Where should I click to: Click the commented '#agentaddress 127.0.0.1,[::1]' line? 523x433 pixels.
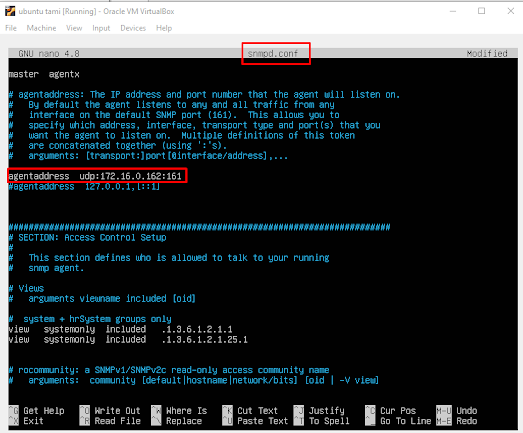[x=84, y=186]
